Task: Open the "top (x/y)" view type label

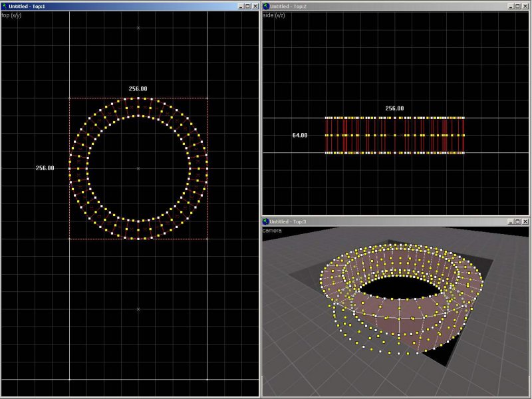Action: tap(11, 15)
